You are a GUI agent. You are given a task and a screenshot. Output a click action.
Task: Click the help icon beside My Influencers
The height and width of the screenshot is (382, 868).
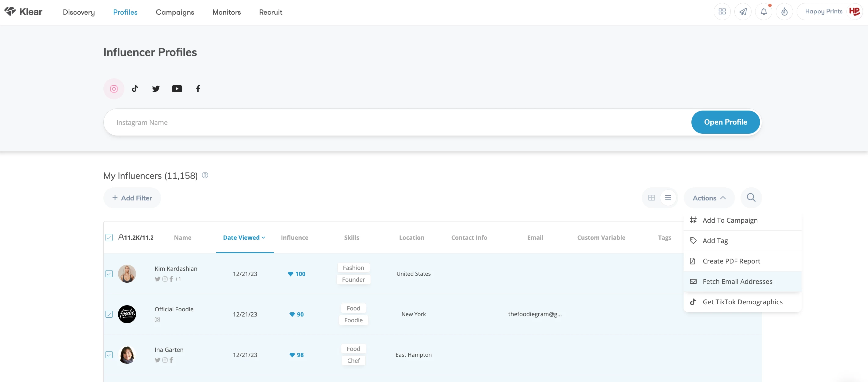[205, 175]
